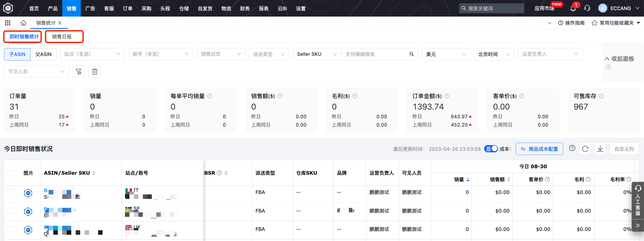This screenshot has width=644, height=241.
Task: Click the 搜索关键词 search input field
Action: [491, 8]
